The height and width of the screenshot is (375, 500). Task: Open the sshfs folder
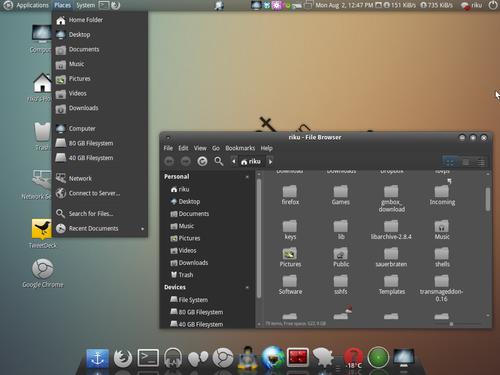click(341, 285)
